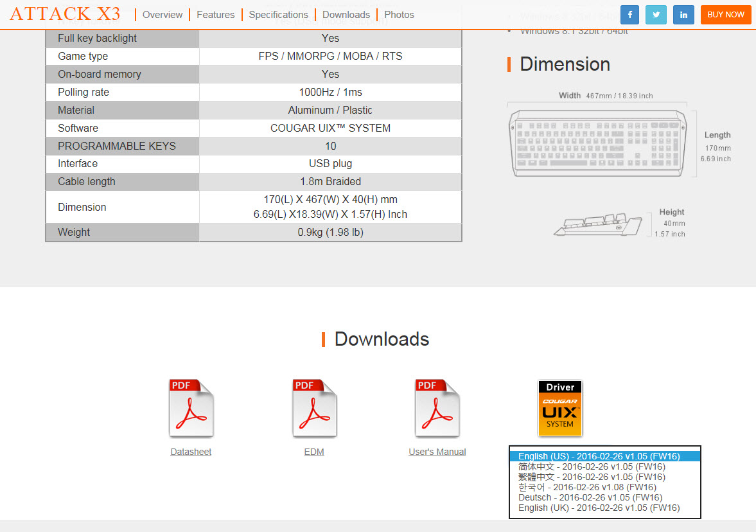The width and height of the screenshot is (756, 532).
Task: Click the '1000Hz / 1ms' polling rate value
Action: coord(330,92)
